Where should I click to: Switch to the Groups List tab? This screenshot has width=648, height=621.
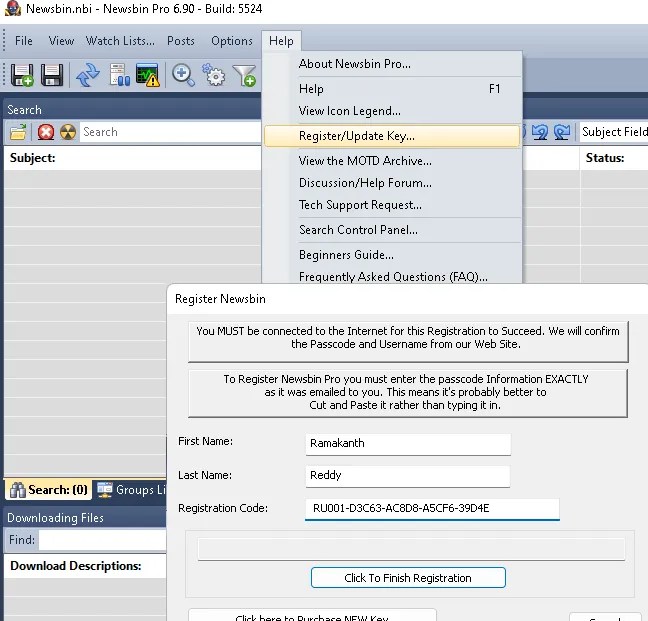(x=131, y=490)
